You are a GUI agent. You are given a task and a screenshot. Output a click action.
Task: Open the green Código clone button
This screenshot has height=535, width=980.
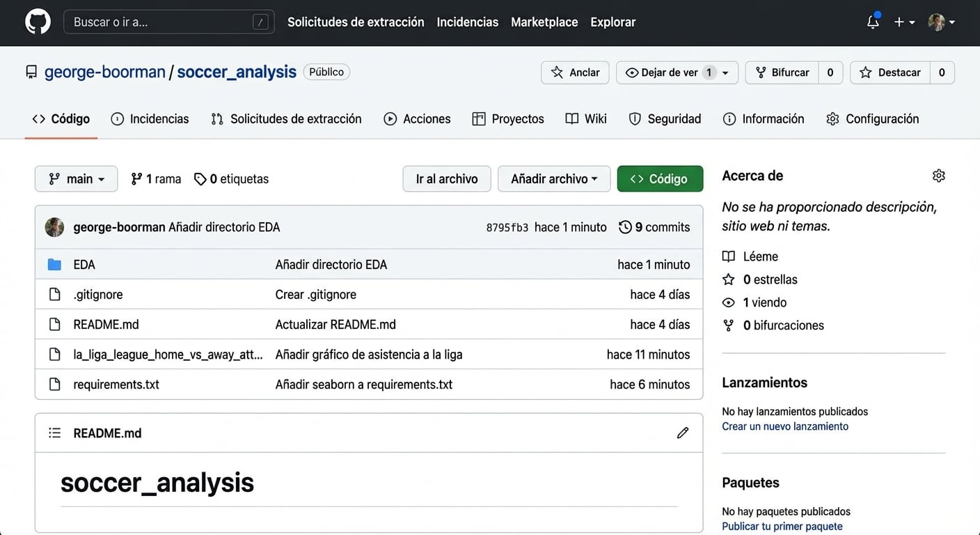click(660, 179)
